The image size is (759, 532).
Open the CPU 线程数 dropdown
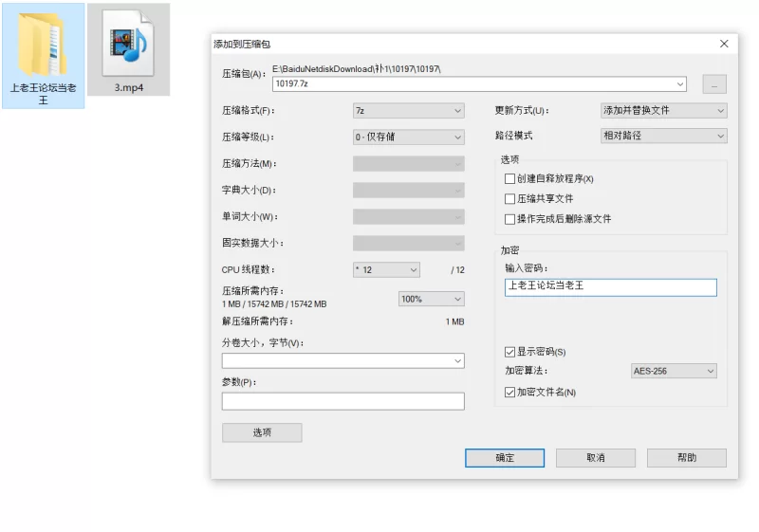385,270
